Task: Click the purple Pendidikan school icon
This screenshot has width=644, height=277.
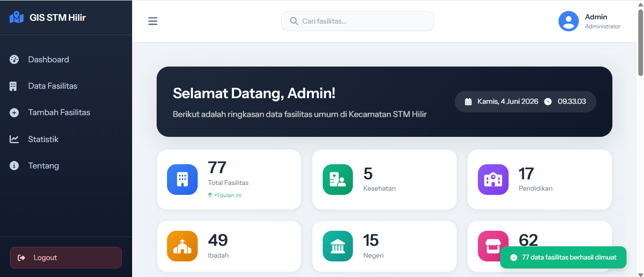Action: point(493,179)
